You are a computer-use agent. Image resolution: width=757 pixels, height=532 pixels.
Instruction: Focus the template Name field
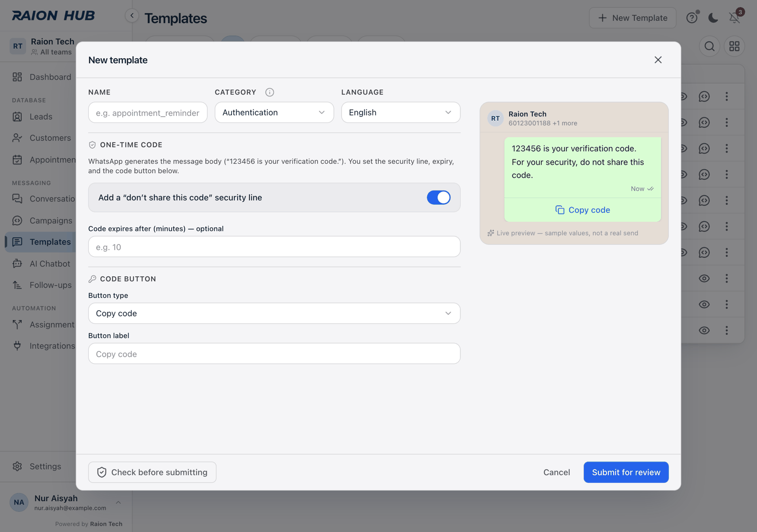click(148, 113)
